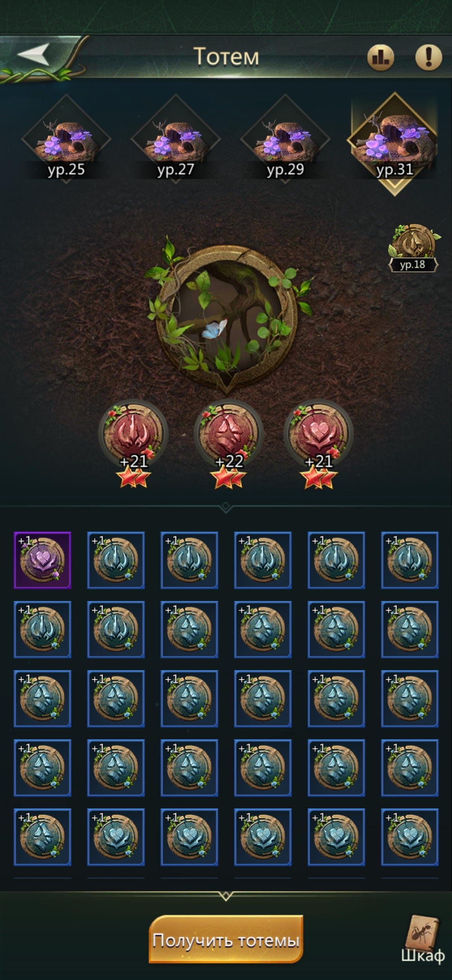
Task: Open the Шкаф ant scroll icon
Action: [x=424, y=940]
